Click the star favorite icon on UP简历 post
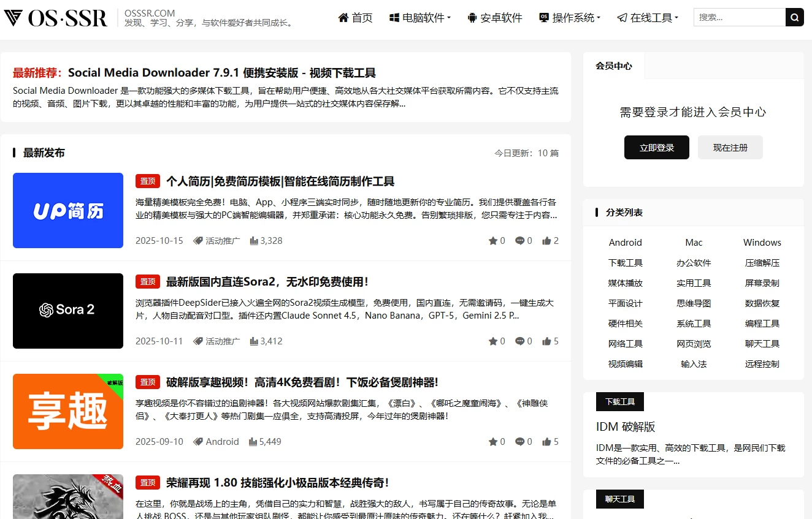 pyautogui.click(x=492, y=241)
